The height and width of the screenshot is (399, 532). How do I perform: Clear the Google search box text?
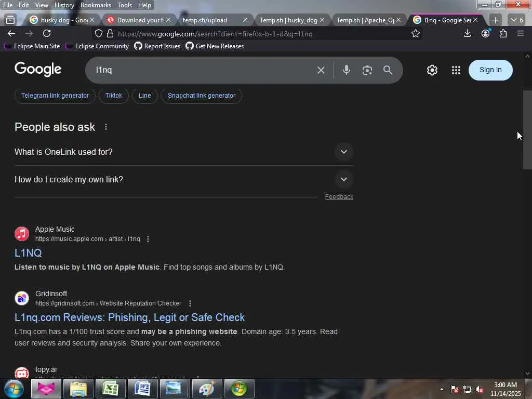(321, 70)
